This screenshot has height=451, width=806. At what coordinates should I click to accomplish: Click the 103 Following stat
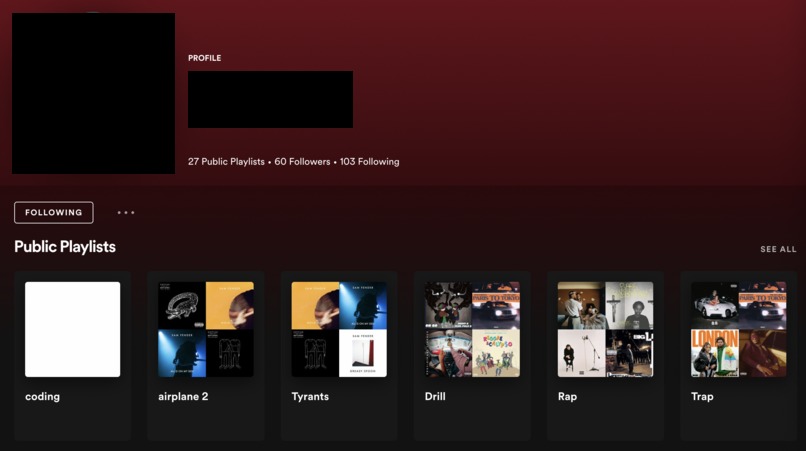(x=370, y=161)
